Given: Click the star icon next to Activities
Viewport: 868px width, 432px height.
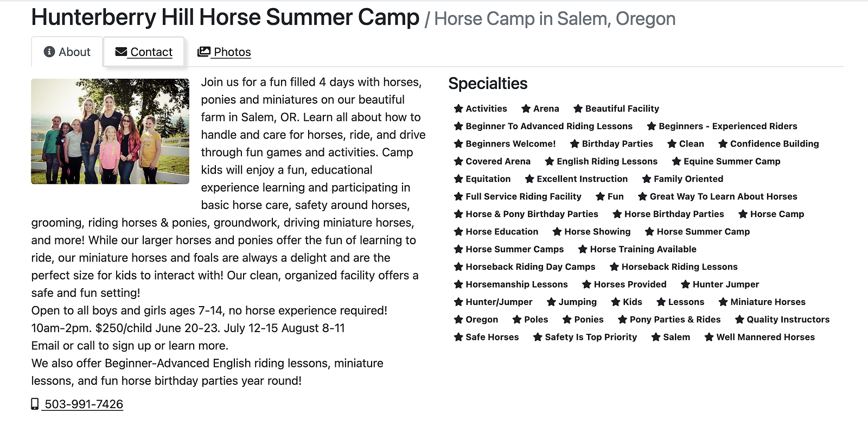Looking at the screenshot, I should (458, 109).
